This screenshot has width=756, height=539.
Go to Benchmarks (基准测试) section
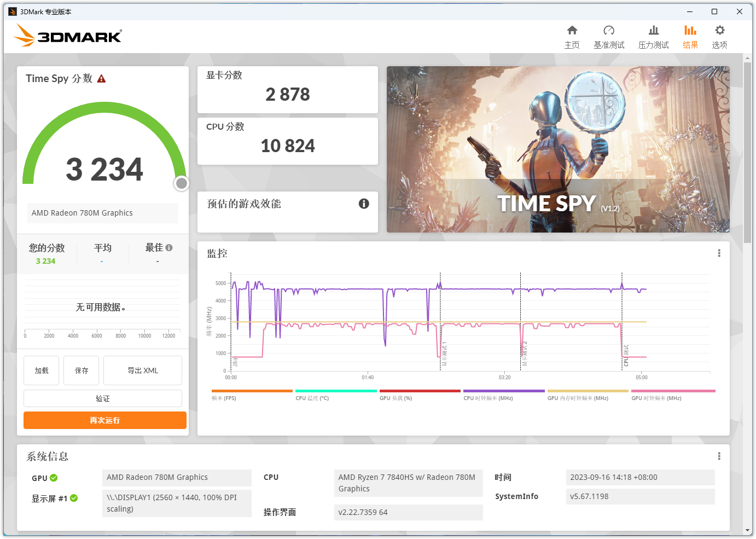coord(609,37)
